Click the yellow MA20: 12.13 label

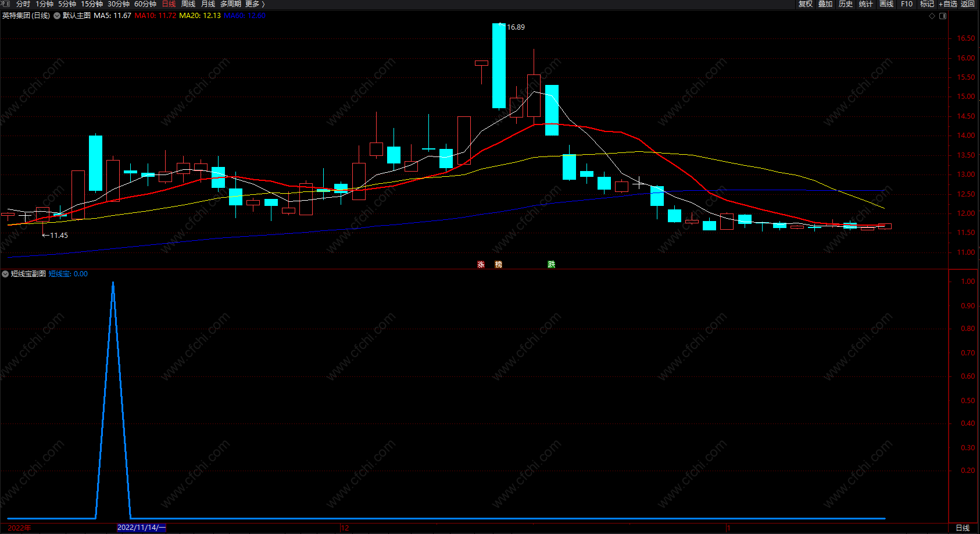pyautogui.click(x=200, y=16)
